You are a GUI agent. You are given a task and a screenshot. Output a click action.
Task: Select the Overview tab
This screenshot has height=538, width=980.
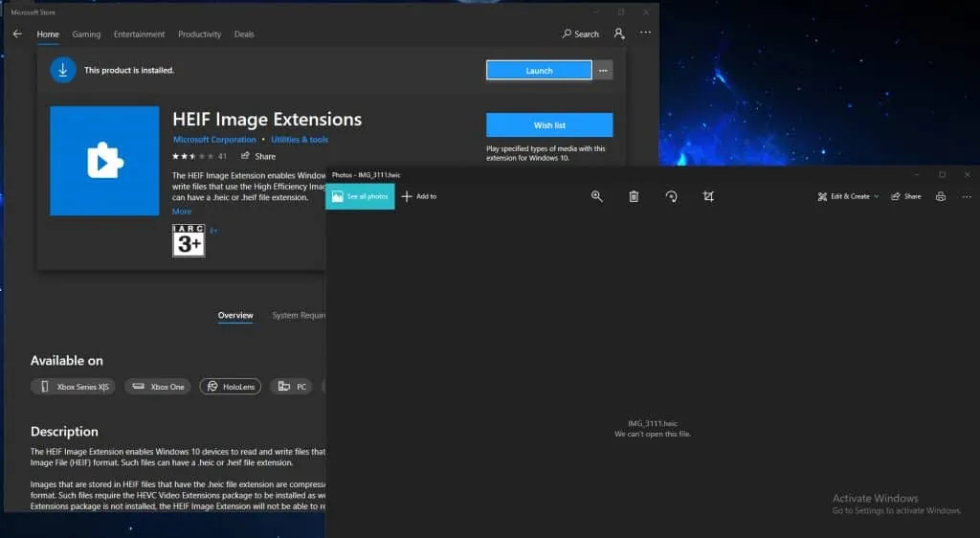(235, 316)
